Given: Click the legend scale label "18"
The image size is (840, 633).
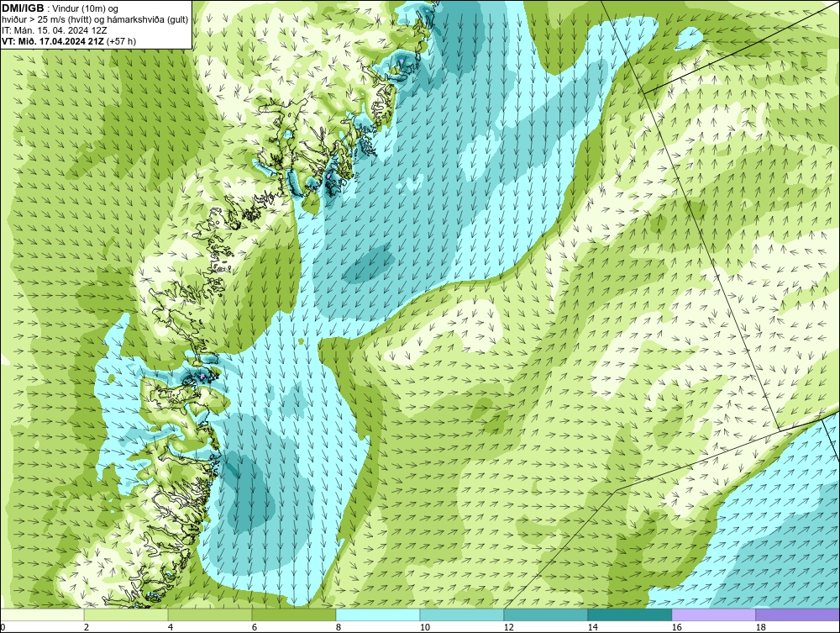Looking at the screenshot, I should tap(761, 627).
